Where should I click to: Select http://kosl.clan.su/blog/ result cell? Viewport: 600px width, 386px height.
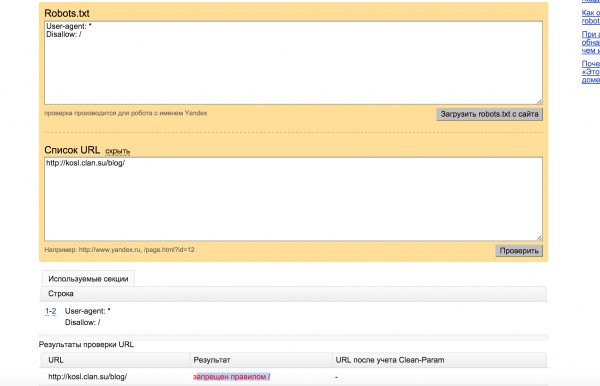(88, 377)
